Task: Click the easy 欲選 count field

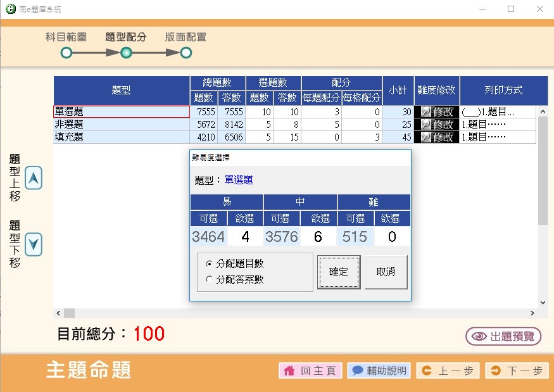Action: coord(245,237)
